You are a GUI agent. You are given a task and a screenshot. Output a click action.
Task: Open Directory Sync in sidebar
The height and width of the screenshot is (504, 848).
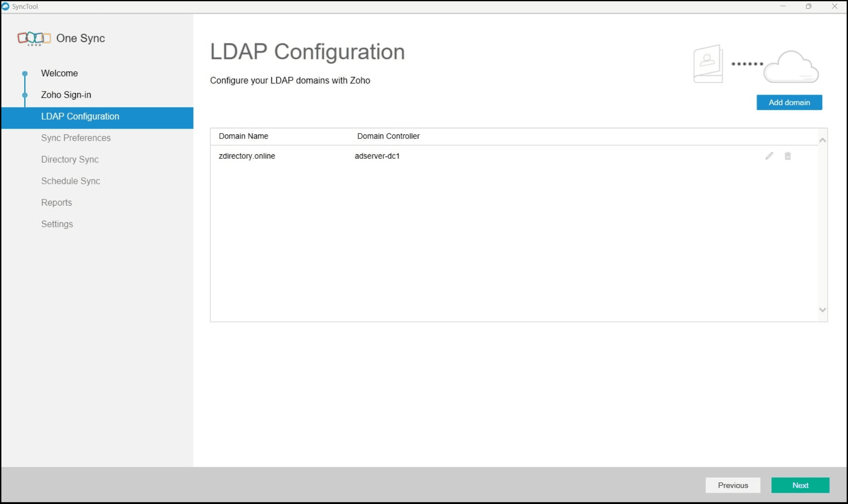pos(70,160)
